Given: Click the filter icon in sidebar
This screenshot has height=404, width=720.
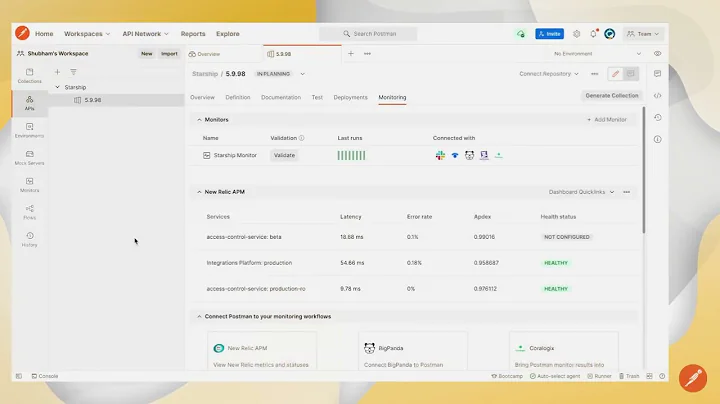Looking at the screenshot, I should click(x=73, y=72).
